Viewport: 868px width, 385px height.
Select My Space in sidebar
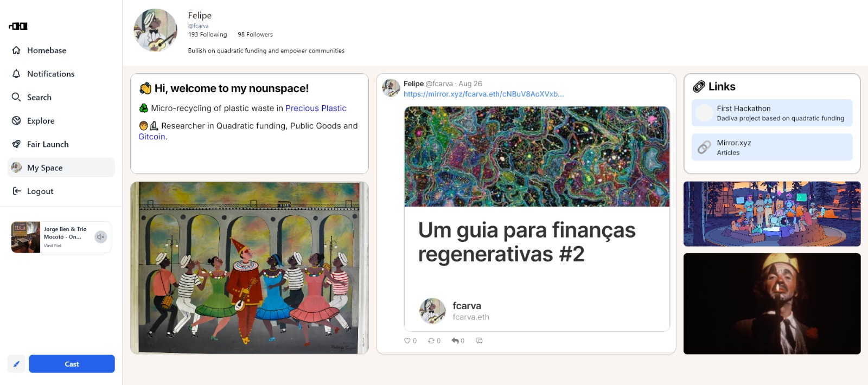(61, 168)
